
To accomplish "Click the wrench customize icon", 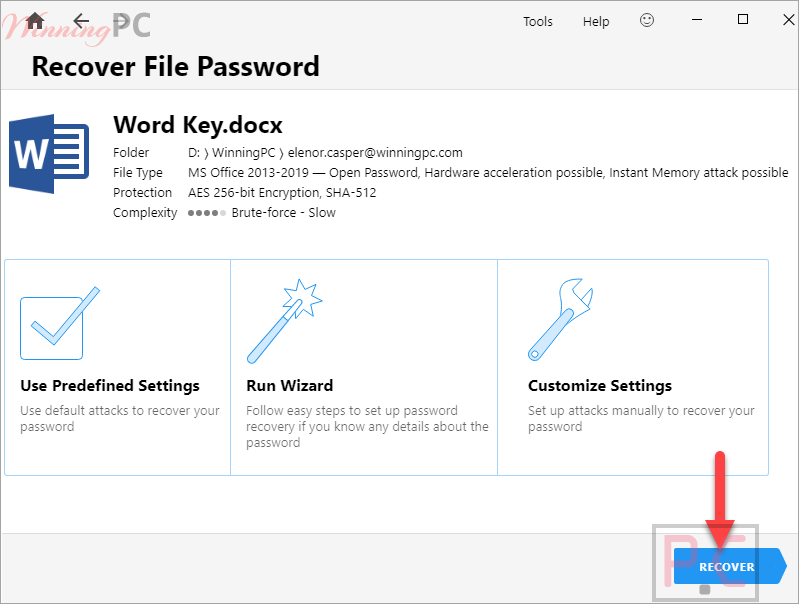I will pyautogui.click(x=560, y=320).
